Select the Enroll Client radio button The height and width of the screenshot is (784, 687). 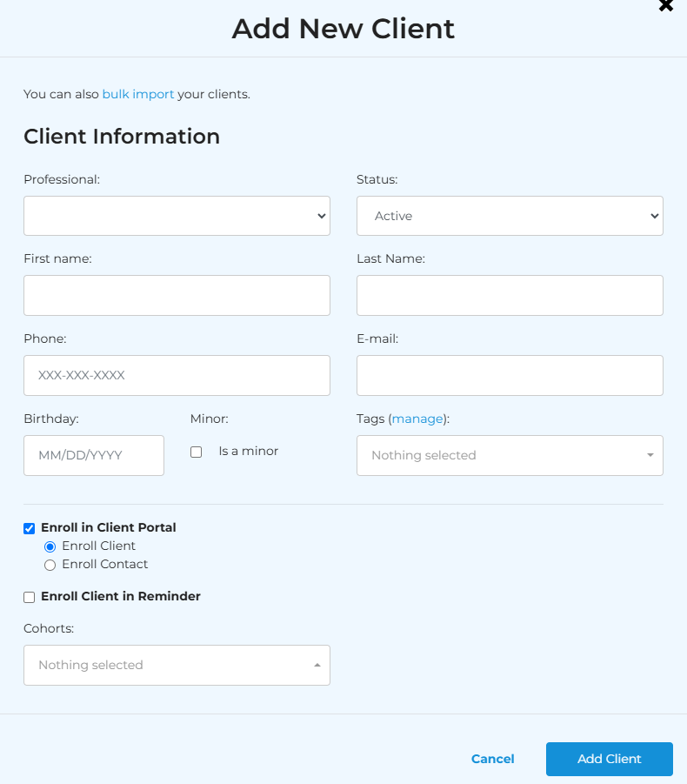coord(50,546)
